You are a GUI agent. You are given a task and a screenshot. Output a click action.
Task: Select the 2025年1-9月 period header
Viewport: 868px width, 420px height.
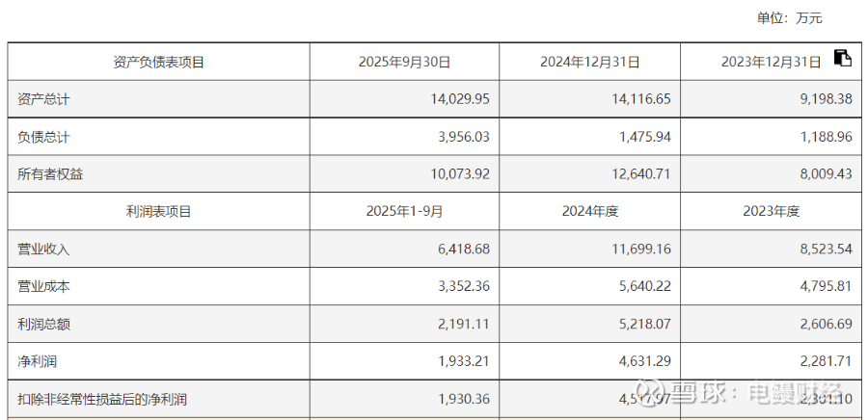pyautogui.click(x=404, y=212)
